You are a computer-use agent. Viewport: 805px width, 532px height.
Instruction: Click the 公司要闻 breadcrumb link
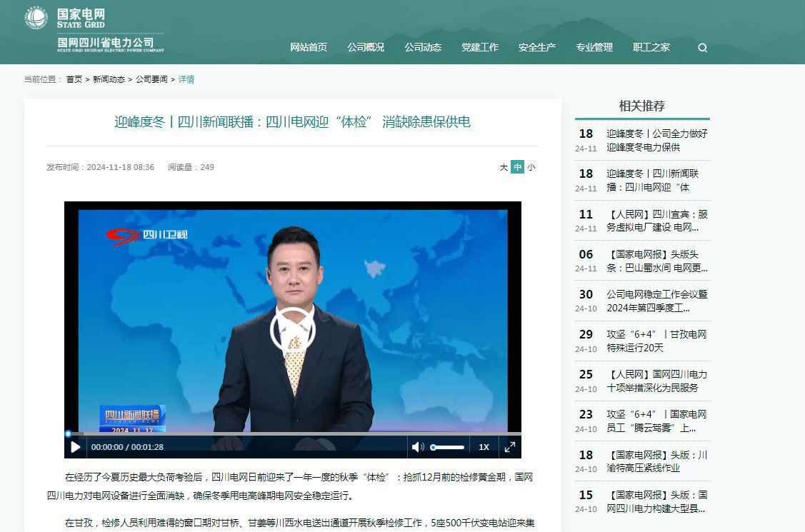coord(151,79)
